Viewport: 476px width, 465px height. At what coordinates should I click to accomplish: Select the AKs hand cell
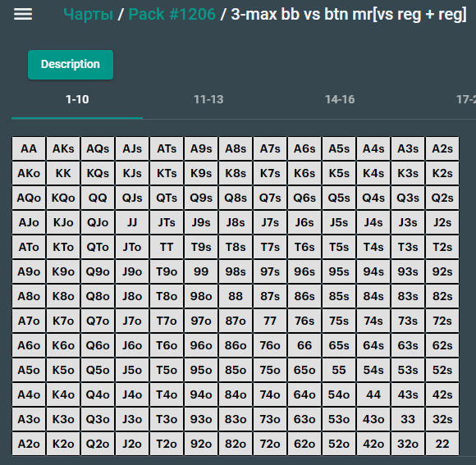(63, 148)
